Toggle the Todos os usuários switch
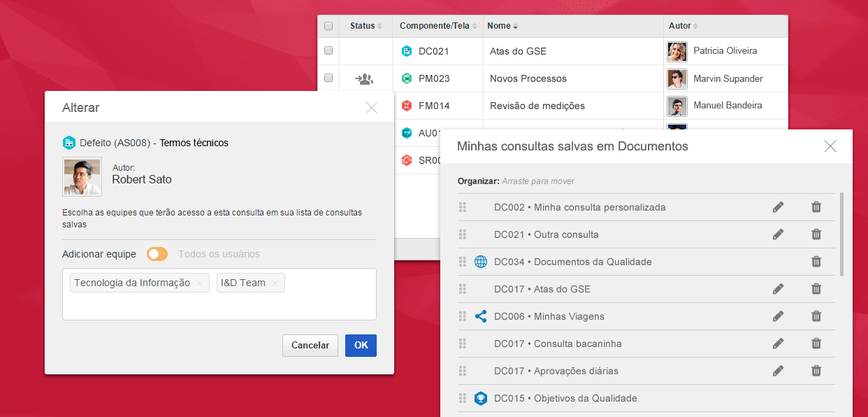This screenshot has width=868, height=417. click(157, 254)
